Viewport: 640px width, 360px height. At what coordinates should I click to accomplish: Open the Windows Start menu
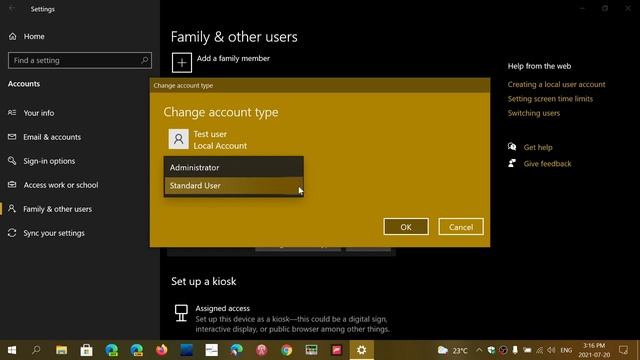[11, 350]
